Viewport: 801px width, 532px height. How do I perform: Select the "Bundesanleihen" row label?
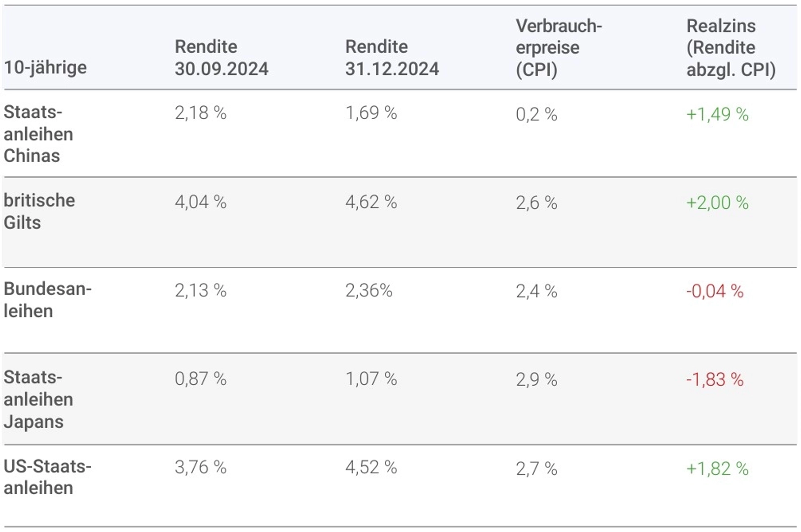point(47,299)
